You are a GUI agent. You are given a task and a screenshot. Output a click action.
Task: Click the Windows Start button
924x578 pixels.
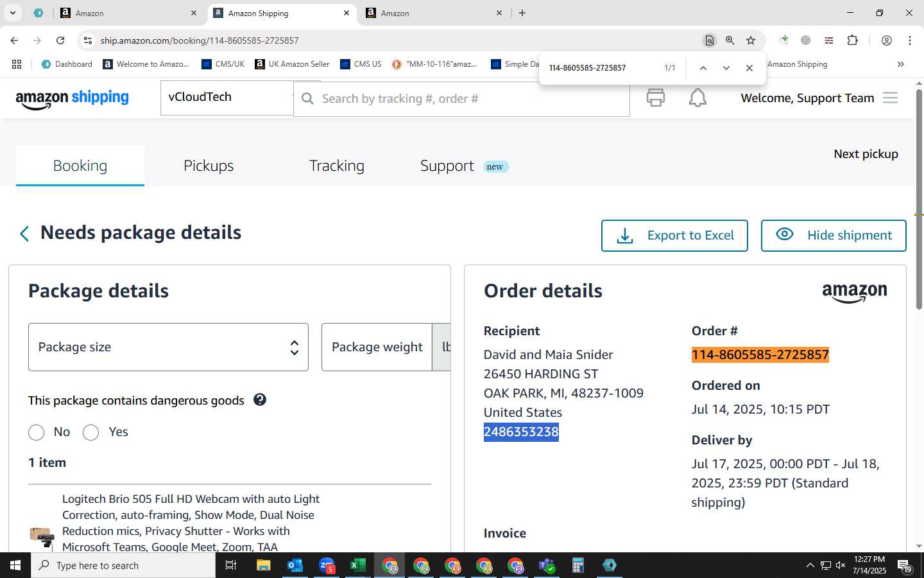pos(15,565)
